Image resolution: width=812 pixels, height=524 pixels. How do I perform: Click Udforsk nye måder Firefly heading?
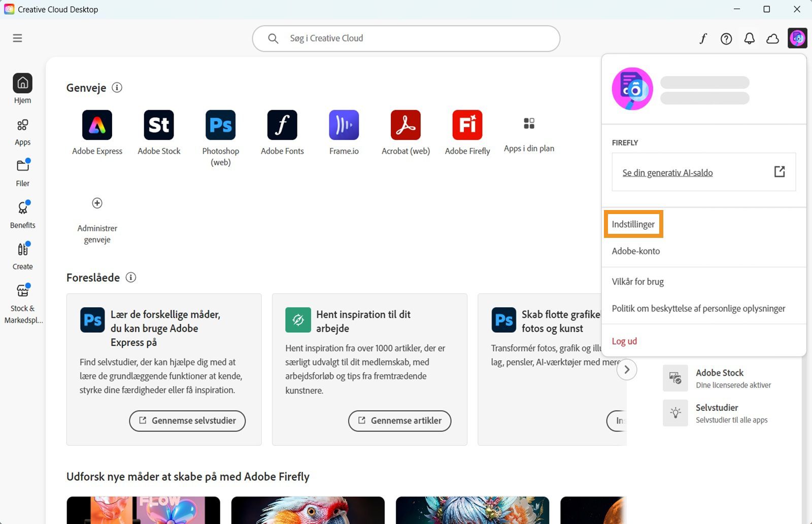(188, 476)
